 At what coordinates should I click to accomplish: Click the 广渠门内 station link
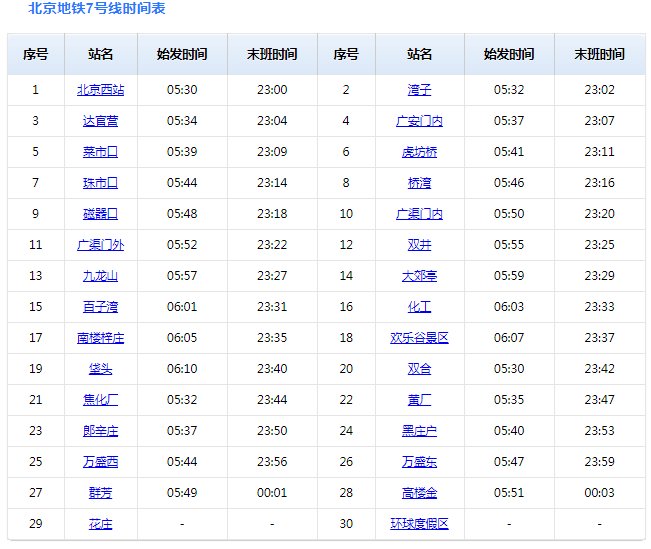[419, 214]
